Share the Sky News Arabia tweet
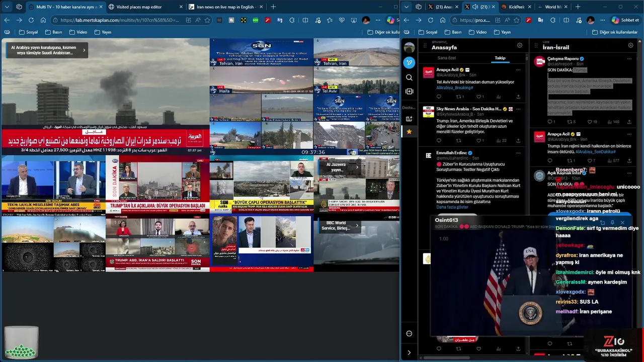 pyautogui.click(x=518, y=141)
